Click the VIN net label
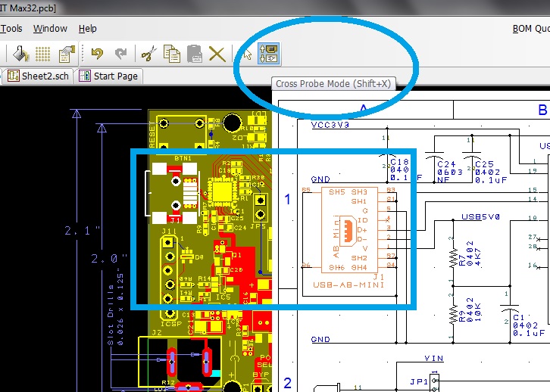Viewport: 550px width, 392px height. coord(434,359)
